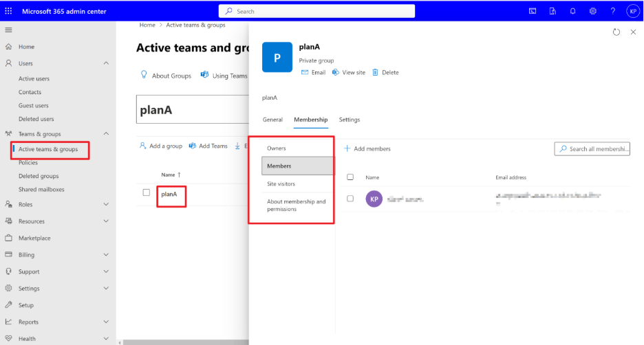Click the Using Teams link

pos(224,76)
